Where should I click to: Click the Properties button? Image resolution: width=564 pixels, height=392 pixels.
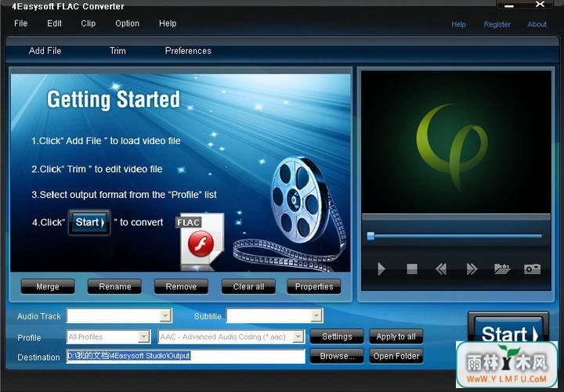(314, 286)
